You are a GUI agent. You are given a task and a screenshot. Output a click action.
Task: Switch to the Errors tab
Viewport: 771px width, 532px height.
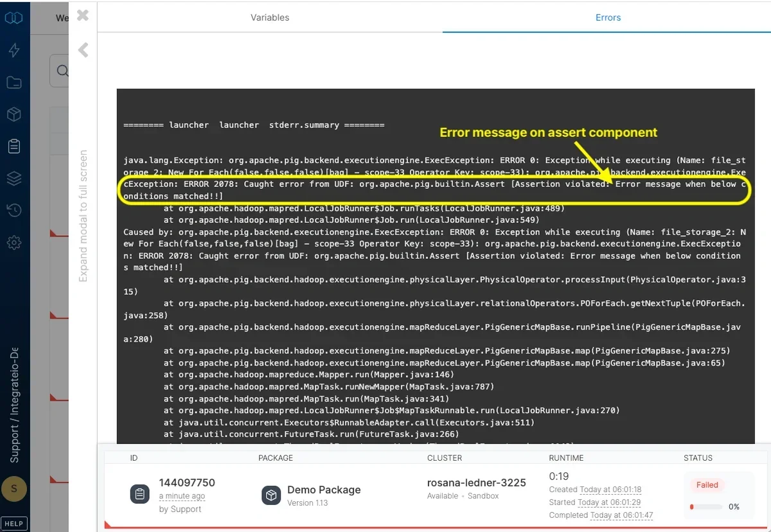608,17
